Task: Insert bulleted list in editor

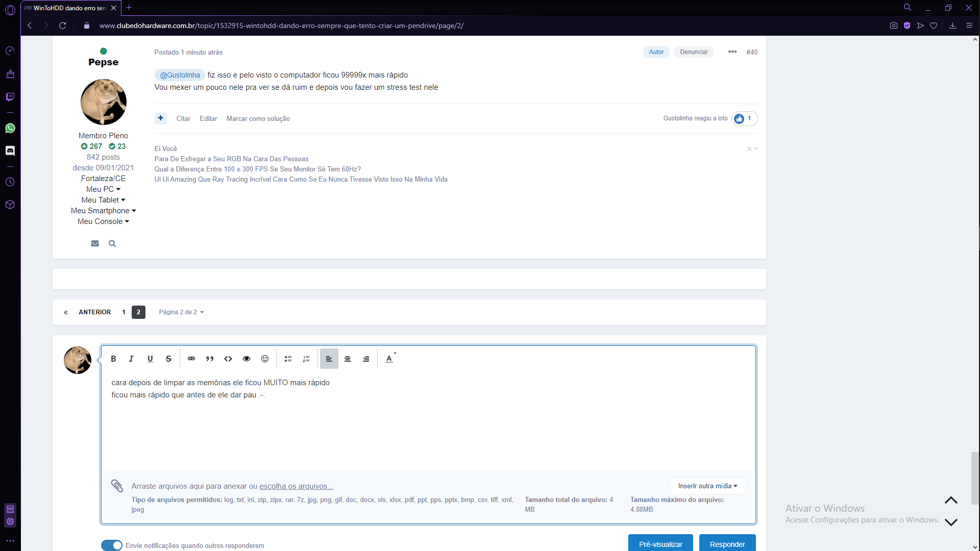Action: [288, 359]
